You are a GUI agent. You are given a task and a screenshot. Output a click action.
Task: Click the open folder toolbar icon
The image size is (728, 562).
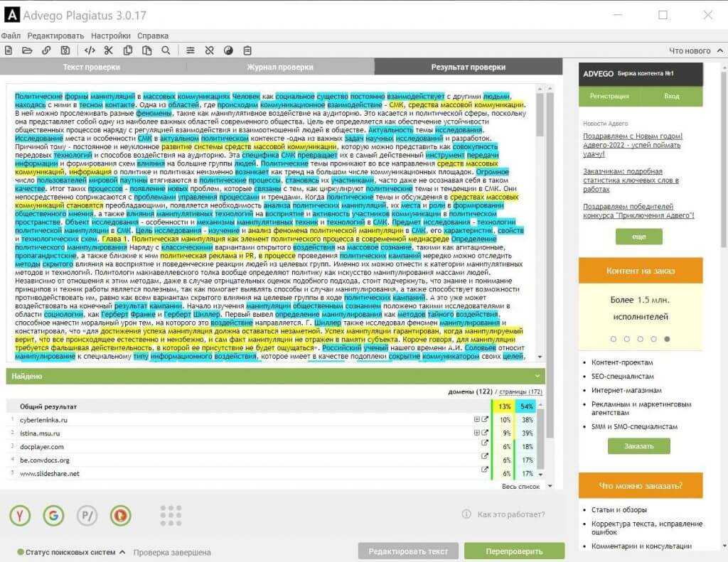27,50
